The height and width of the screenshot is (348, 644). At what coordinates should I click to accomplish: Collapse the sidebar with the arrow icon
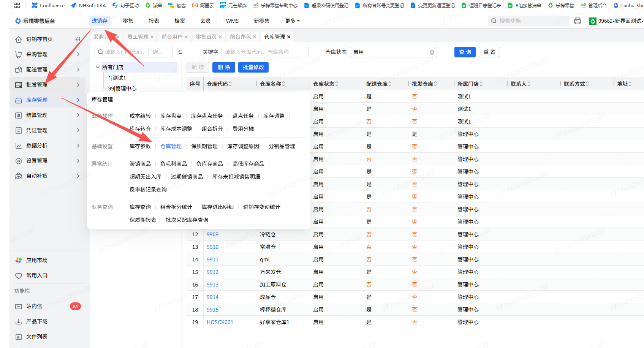click(x=78, y=39)
